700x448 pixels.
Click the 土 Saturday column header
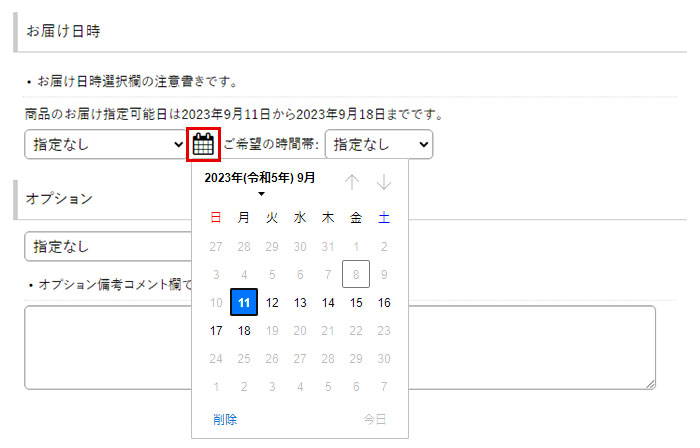384,218
